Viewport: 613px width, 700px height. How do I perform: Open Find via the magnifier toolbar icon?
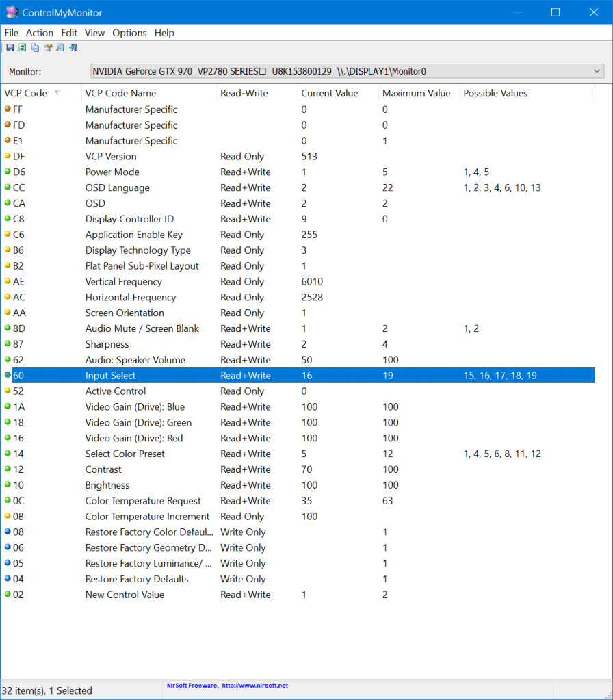[60, 47]
